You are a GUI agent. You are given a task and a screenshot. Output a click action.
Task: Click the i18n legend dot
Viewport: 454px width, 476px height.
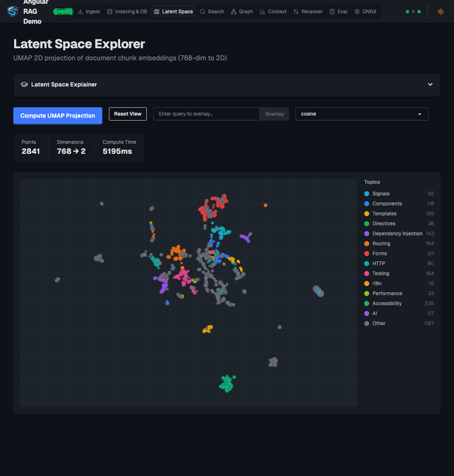coord(367,284)
